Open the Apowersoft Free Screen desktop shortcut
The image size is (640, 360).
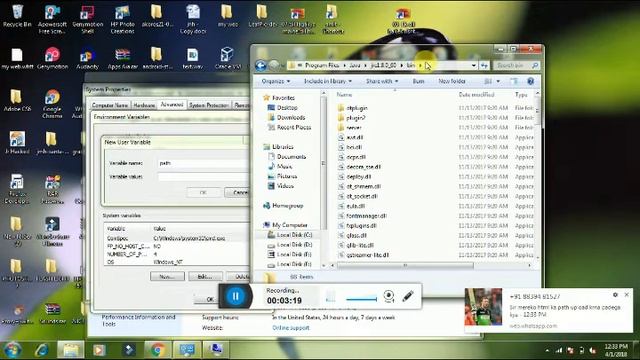pyautogui.click(x=52, y=19)
